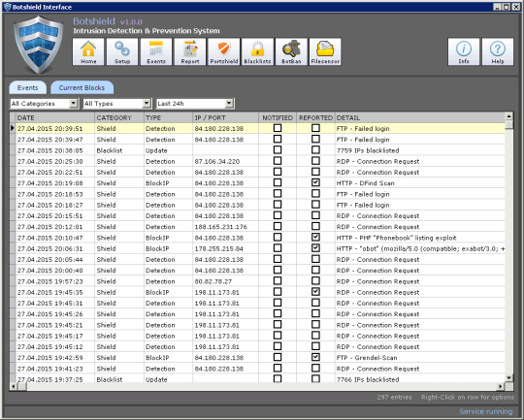Switch to the Current Blocks tab
The image size is (524, 420).
click(82, 88)
